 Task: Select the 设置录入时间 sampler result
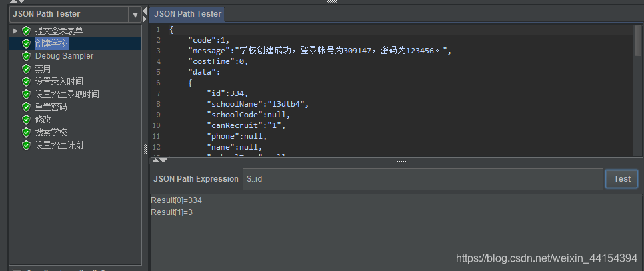[x=59, y=82]
